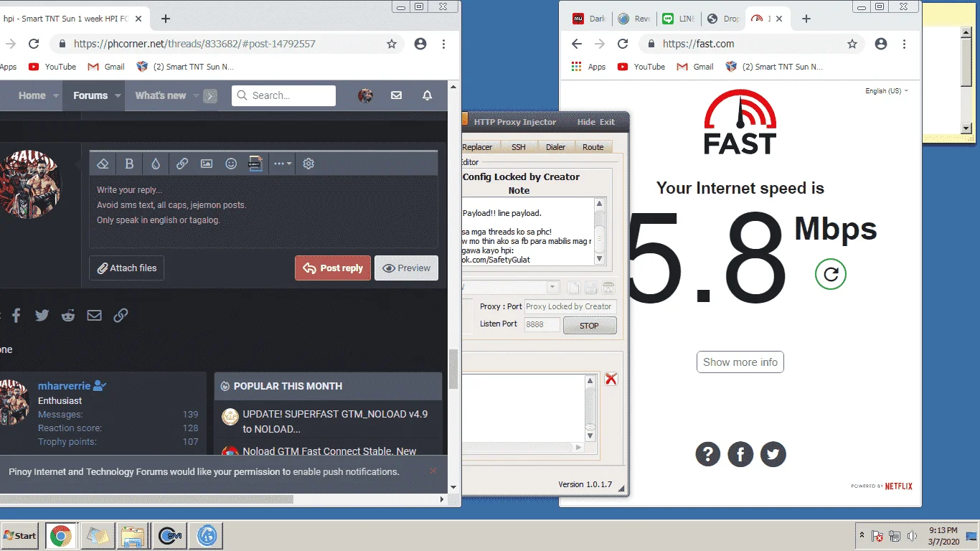The height and width of the screenshot is (551, 980).
Task: Open the Replacer tab
Action: click(x=478, y=147)
